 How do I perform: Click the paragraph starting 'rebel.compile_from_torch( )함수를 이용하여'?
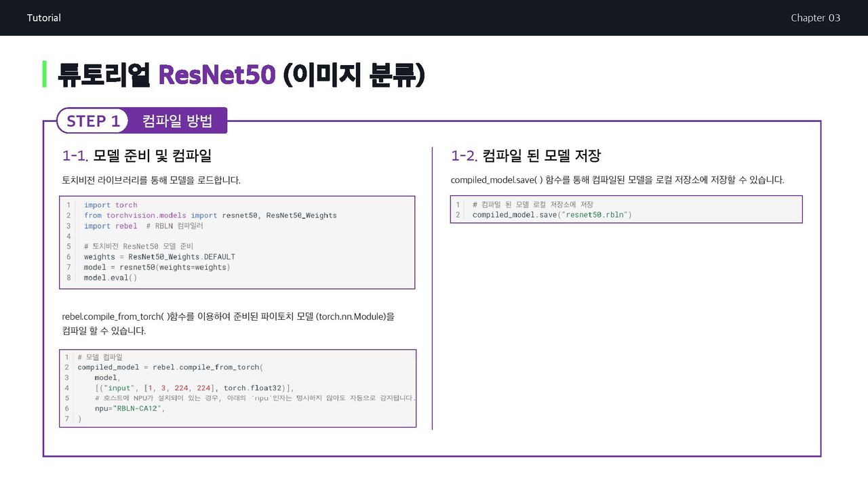[x=228, y=323]
